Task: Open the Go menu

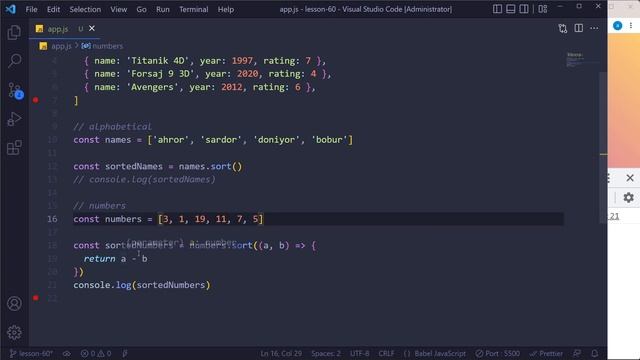Action: tap(141, 9)
